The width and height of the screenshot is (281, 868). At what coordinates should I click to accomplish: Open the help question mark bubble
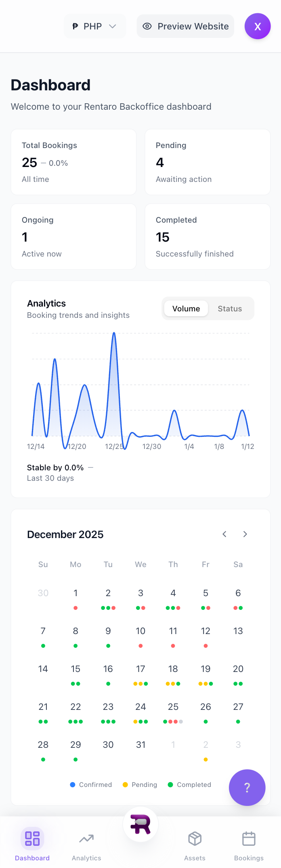(247, 787)
